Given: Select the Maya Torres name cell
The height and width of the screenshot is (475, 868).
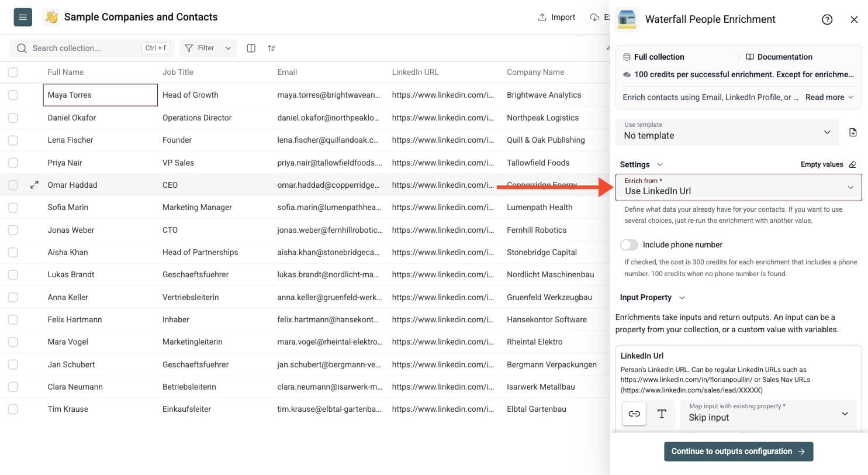Looking at the screenshot, I should pos(101,95).
